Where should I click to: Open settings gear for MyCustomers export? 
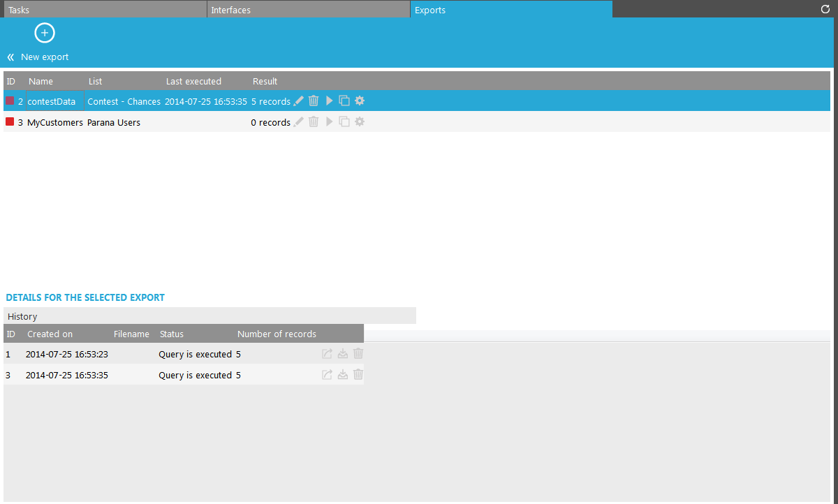click(360, 122)
